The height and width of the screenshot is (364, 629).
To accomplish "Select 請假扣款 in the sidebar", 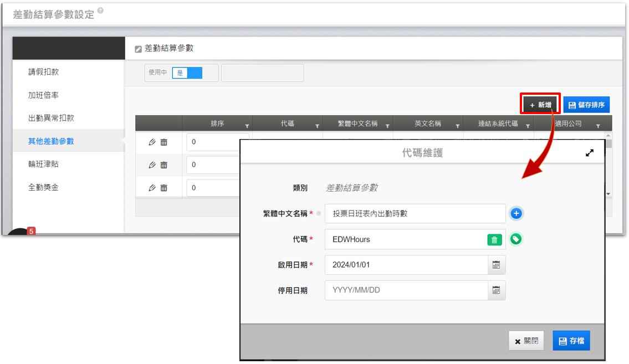I will point(44,72).
